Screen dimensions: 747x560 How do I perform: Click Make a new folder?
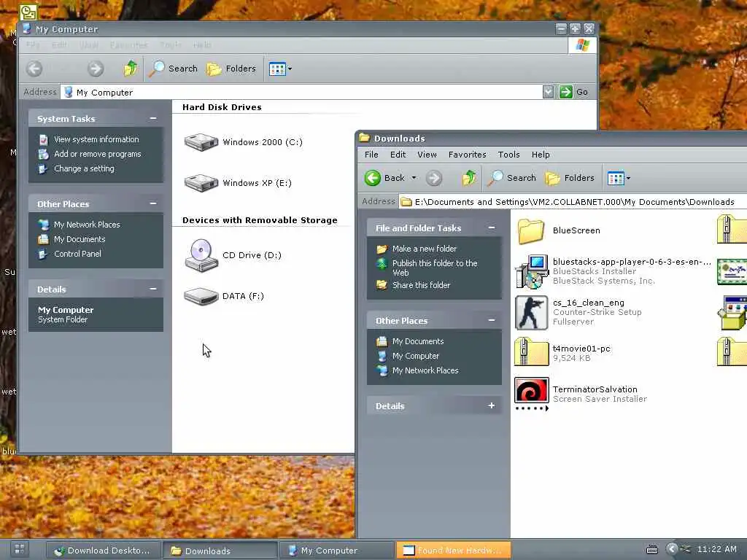pyautogui.click(x=417, y=249)
